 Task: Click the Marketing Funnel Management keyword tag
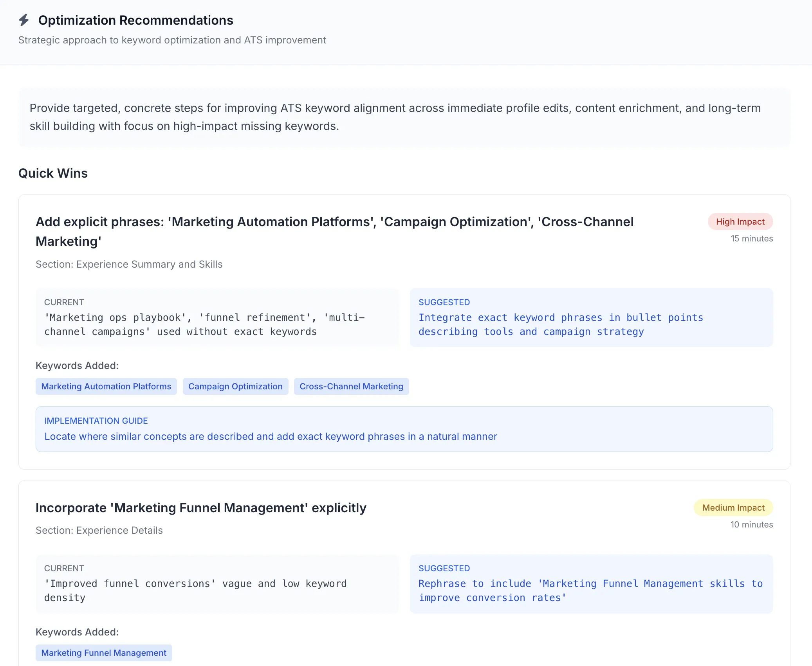(104, 653)
